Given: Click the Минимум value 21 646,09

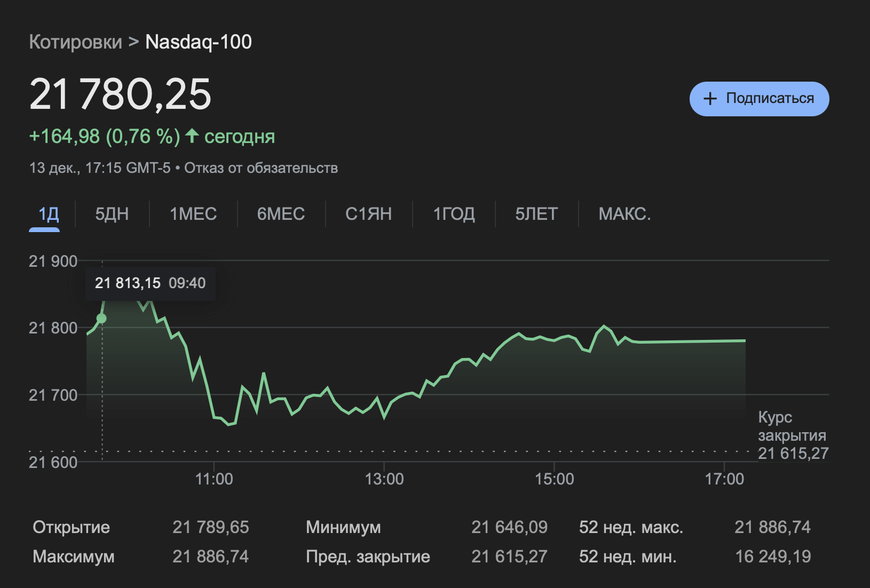Looking at the screenshot, I should 509,527.
